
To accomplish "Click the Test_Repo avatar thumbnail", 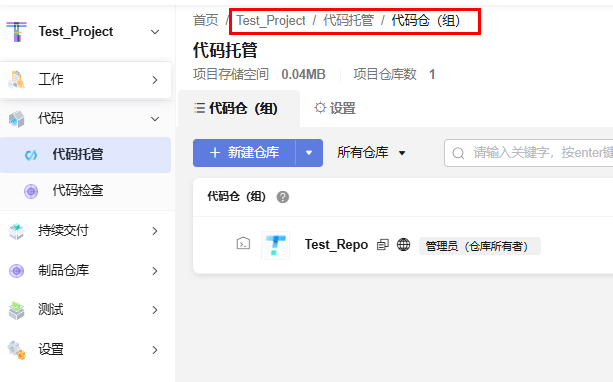I will (276, 245).
